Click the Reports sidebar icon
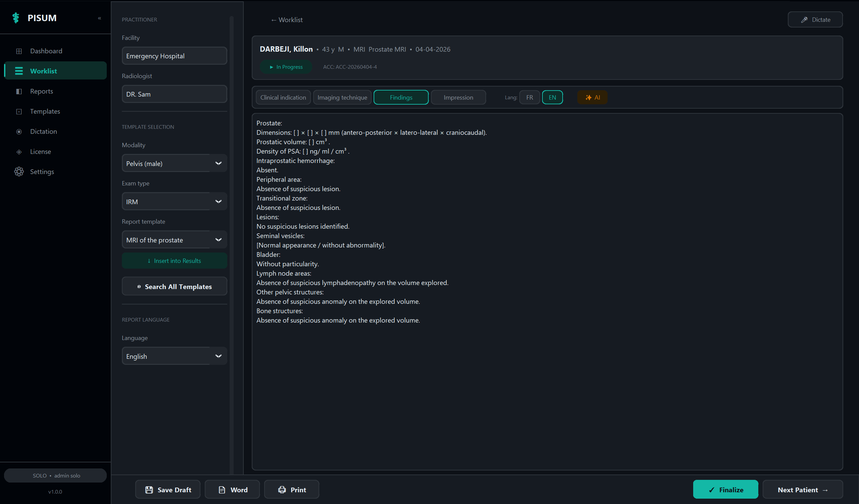The width and height of the screenshot is (859, 504). point(19,91)
